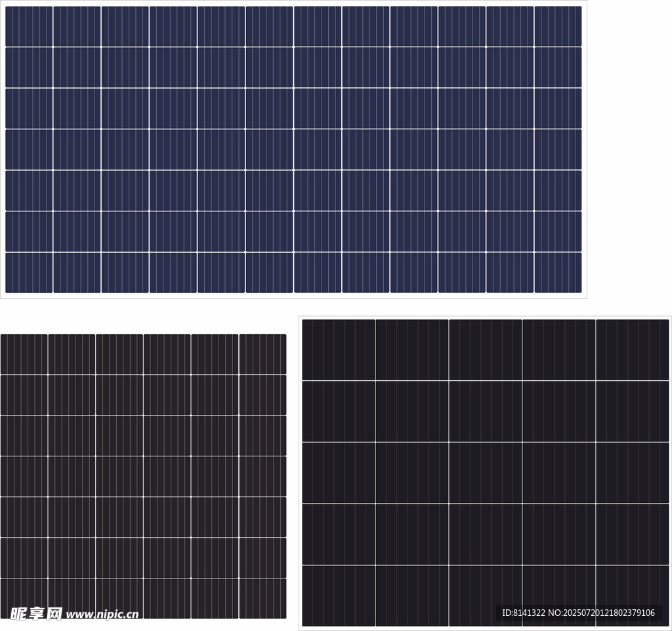Click the bottom-right cell of the dark brown panel

[x=262, y=598]
